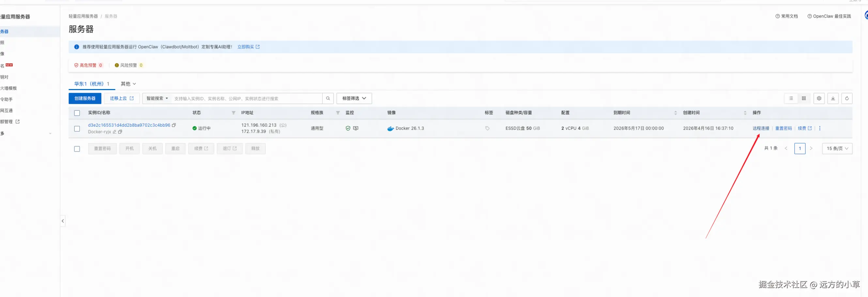The image size is (868, 297).
Task: Change the 15 条/页 page size
Action: tap(837, 149)
